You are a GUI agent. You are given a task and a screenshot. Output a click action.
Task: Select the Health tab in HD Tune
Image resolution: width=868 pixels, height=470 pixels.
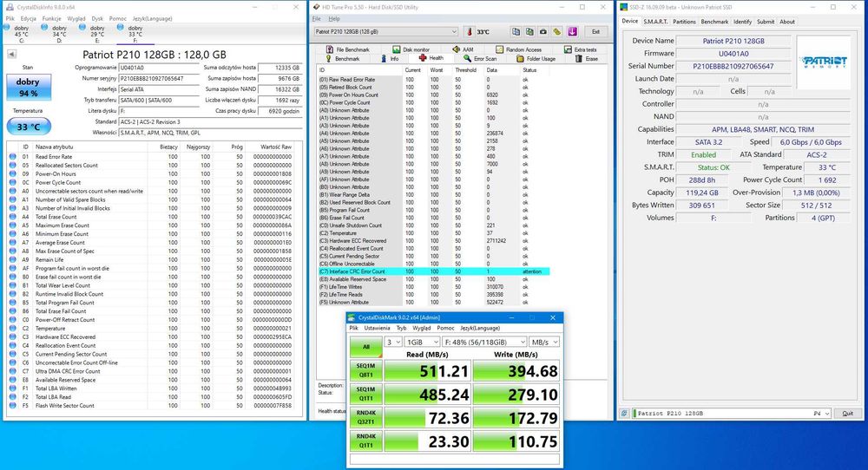431,58
